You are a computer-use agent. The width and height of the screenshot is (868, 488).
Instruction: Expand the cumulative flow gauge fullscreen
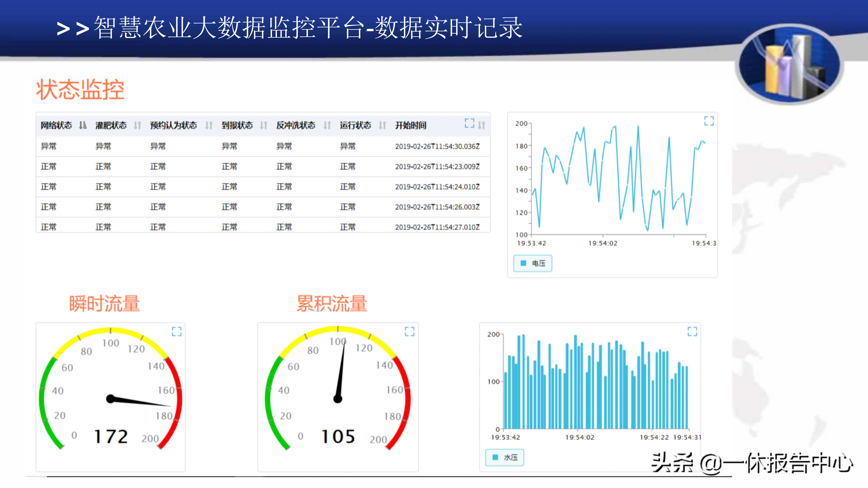tap(409, 331)
